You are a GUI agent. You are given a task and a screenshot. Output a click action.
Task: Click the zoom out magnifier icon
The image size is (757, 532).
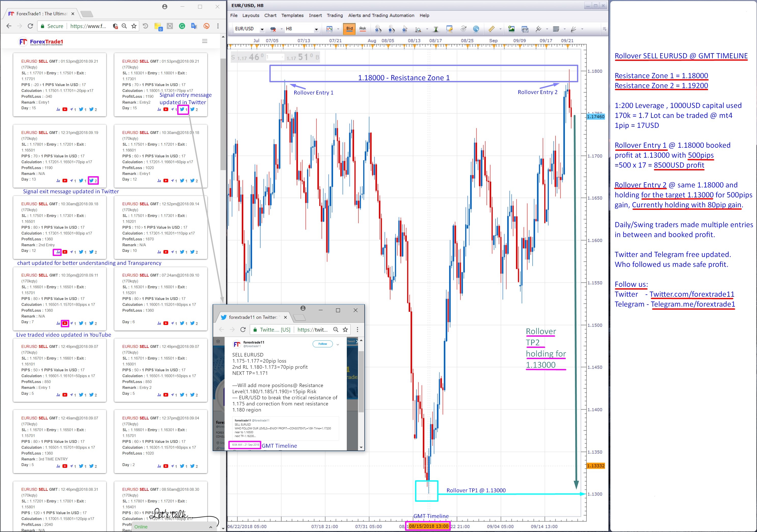coord(391,29)
